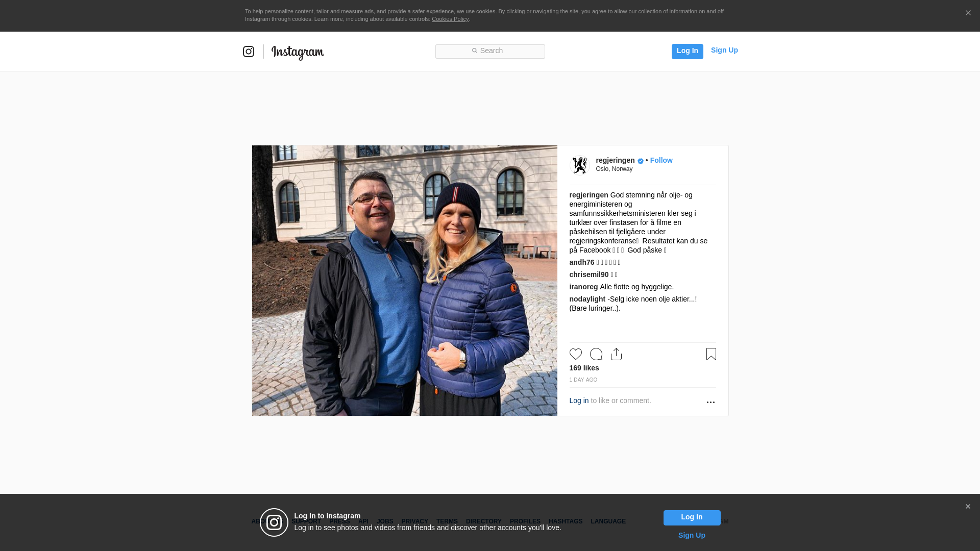Click the comment speech bubble icon
The image size is (980, 551).
click(x=596, y=354)
